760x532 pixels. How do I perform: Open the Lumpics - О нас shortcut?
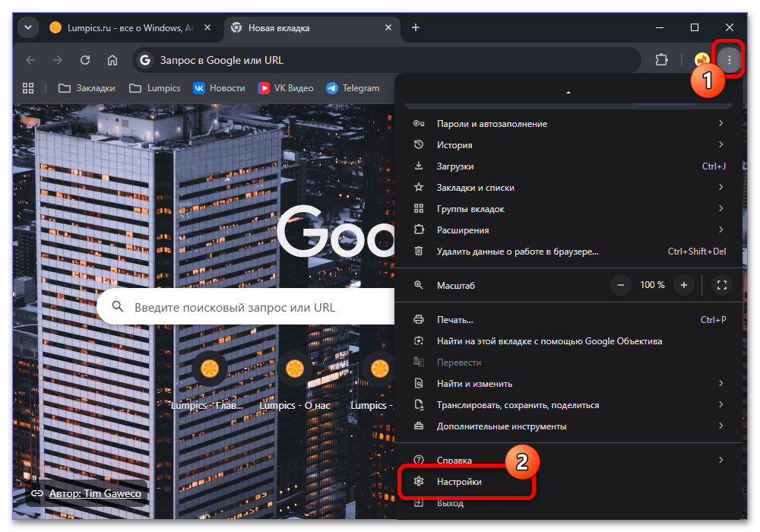point(295,383)
